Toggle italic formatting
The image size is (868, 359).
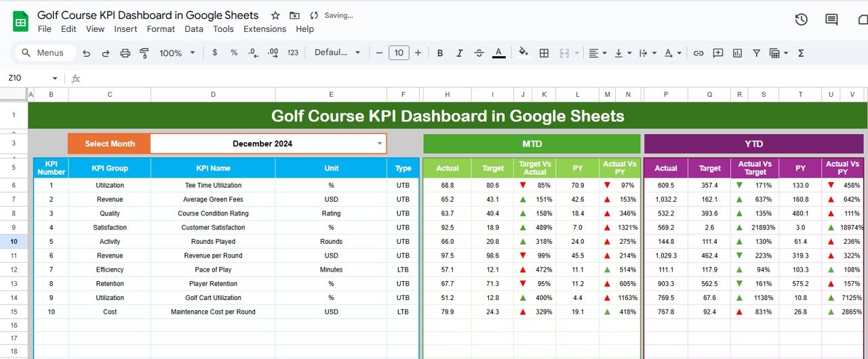(460, 53)
